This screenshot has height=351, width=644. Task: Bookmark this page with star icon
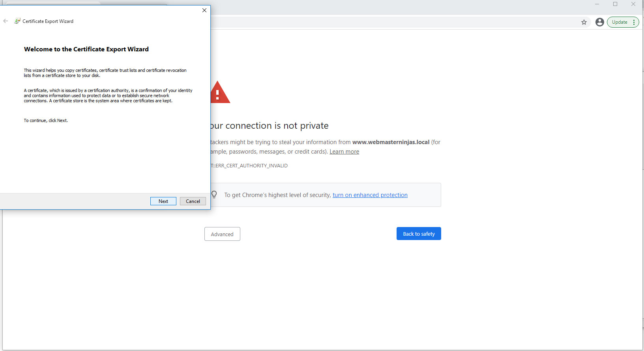pyautogui.click(x=584, y=22)
